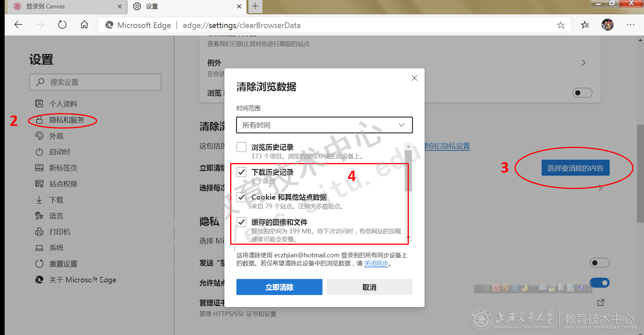Screen dimensions: 644x335
Task: Click the laptop icon beside 系统
Action: (x=39, y=248)
